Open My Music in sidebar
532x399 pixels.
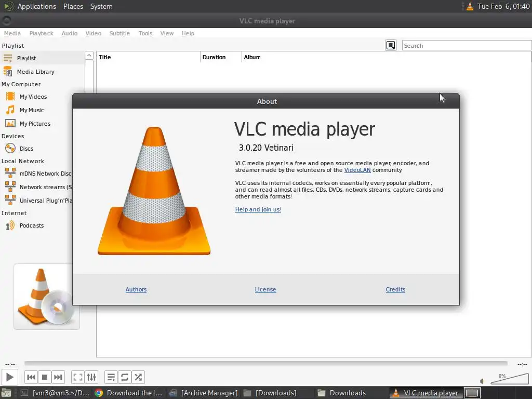click(x=37, y=110)
